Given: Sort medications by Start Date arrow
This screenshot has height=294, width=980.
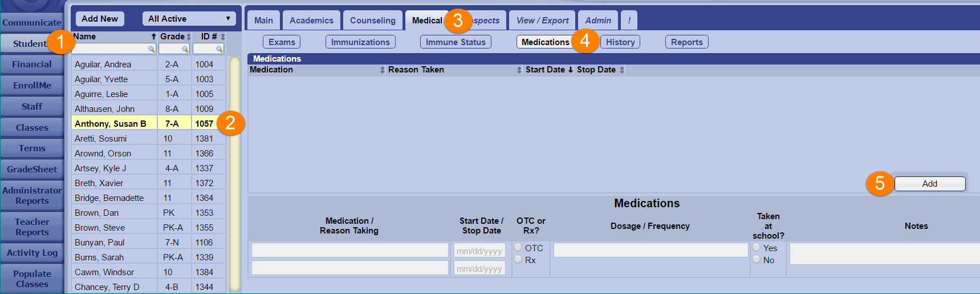Looking at the screenshot, I should pos(571,70).
